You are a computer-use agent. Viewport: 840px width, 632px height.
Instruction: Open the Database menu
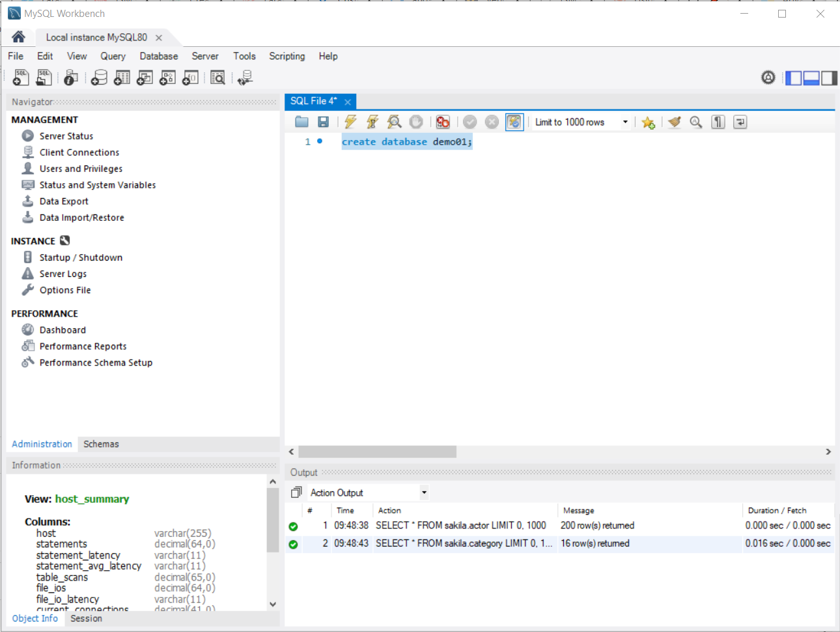159,56
